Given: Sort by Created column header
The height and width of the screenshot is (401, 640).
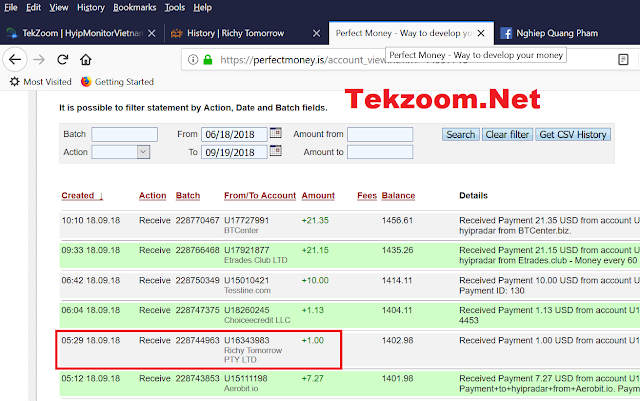Looking at the screenshot, I should coord(82,196).
